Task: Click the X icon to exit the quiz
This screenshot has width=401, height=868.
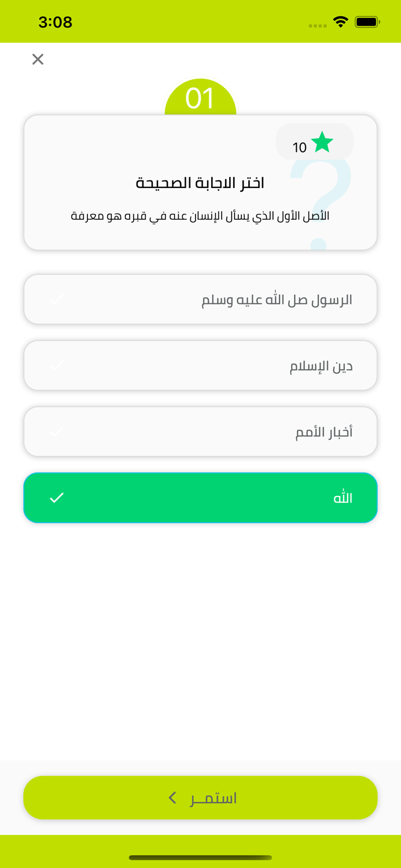Action: 38,59
